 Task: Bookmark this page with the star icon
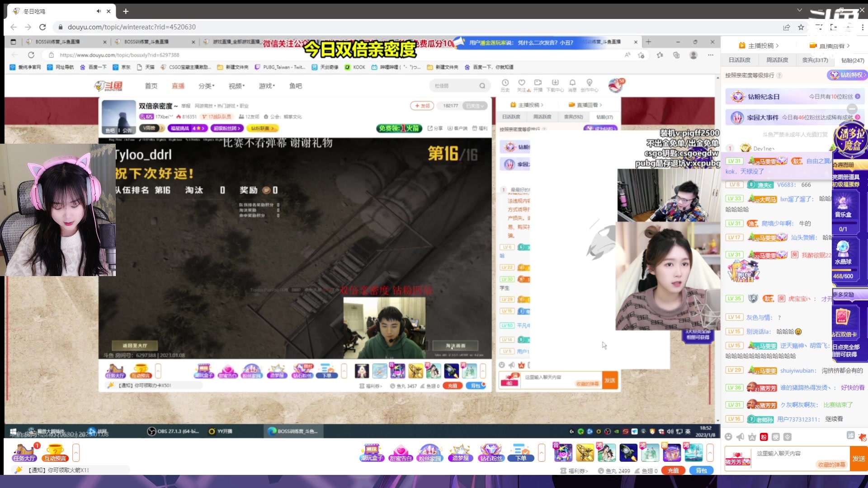click(801, 27)
